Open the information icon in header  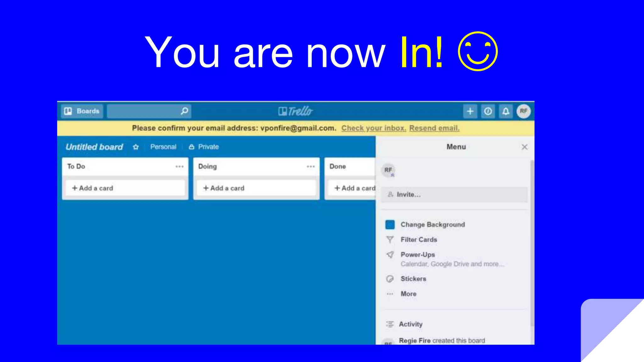(488, 111)
